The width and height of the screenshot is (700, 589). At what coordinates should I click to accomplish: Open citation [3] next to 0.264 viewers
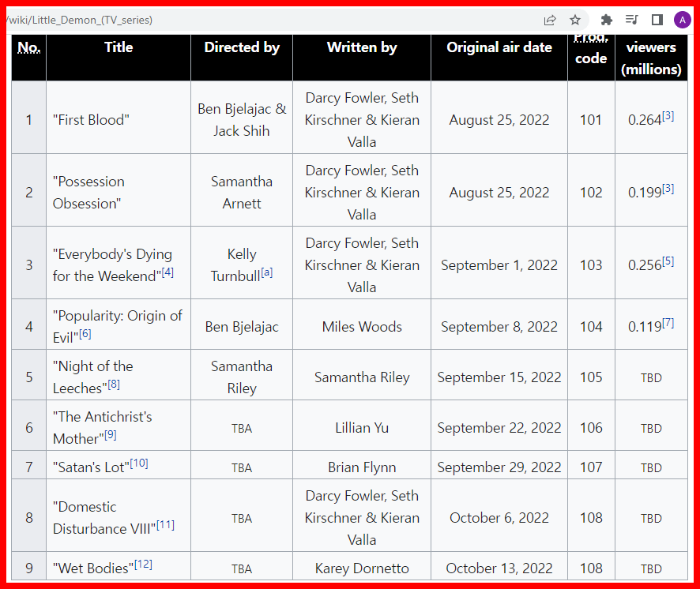tap(668, 116)
